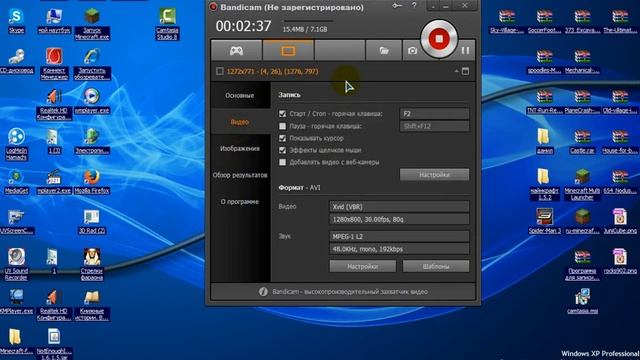Enable the Пауза hotkey checkbox
The image size is (640, 360).
point(282,126)
